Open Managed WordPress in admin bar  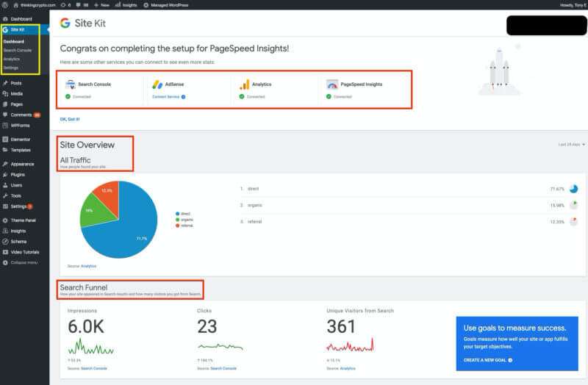[166, 4]
